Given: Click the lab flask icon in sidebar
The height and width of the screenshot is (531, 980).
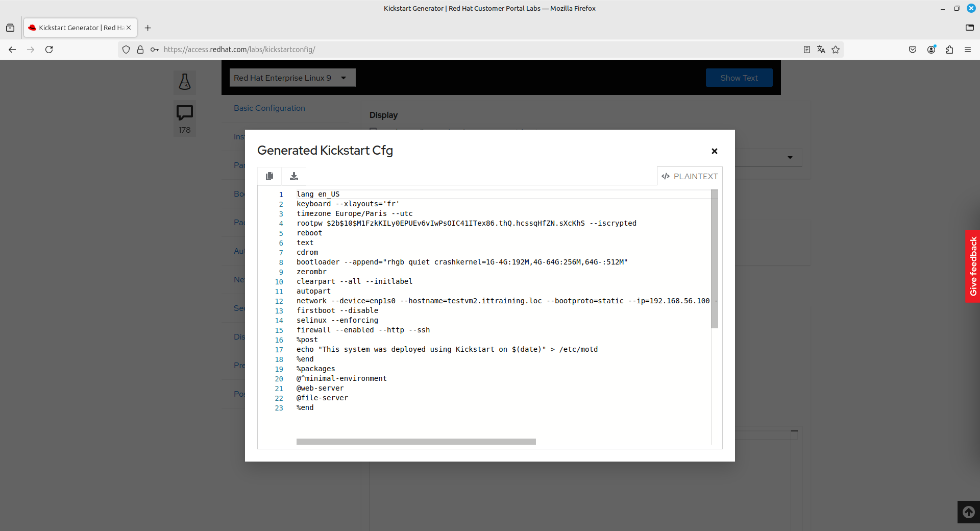Looking at the screenshot, I should [185, 82].
